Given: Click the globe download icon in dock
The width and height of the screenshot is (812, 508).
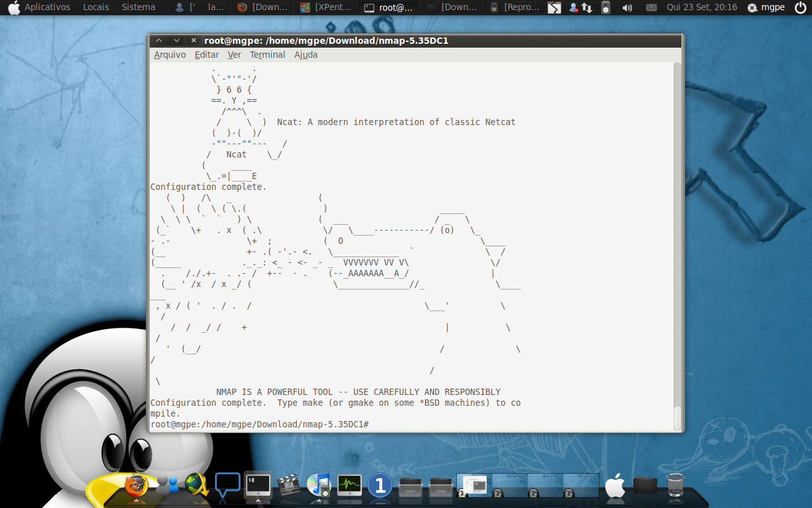Looking at the screenshot, I should click(197, 486).
